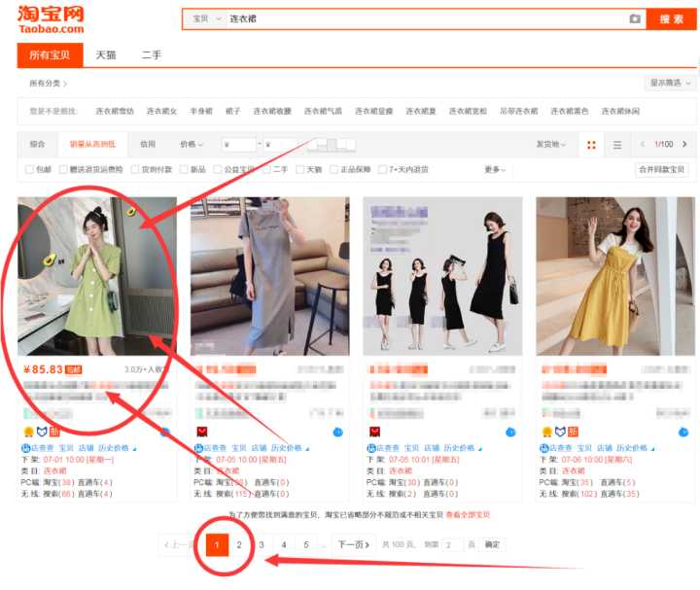Click the related search 半身裙
This screenshot has width=700, height=590.
point(201,111)
